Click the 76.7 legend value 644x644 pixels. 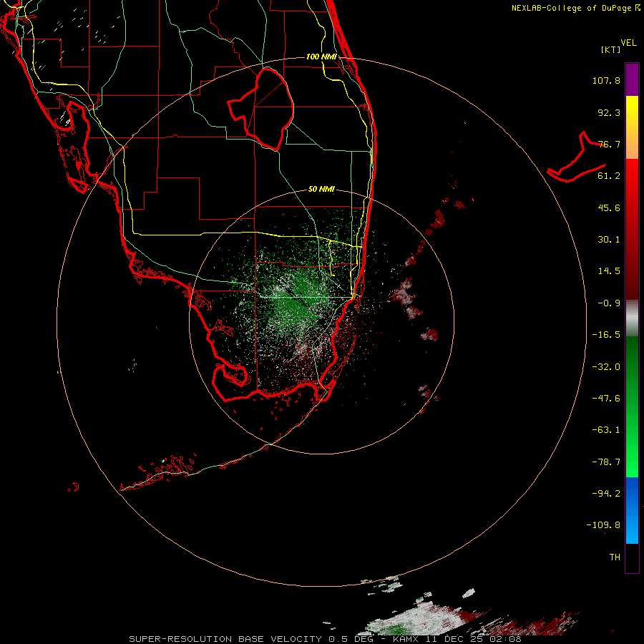(x=609, y=144)
